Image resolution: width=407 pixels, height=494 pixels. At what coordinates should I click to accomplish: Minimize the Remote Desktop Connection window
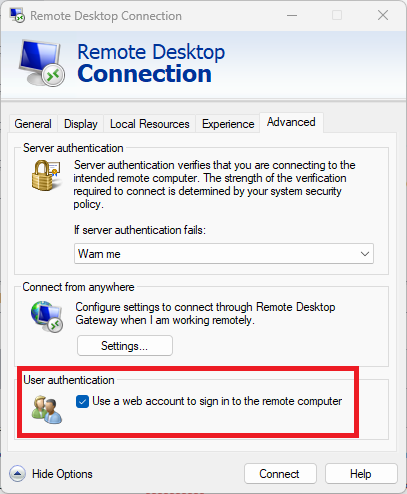(x=292, y=15)
